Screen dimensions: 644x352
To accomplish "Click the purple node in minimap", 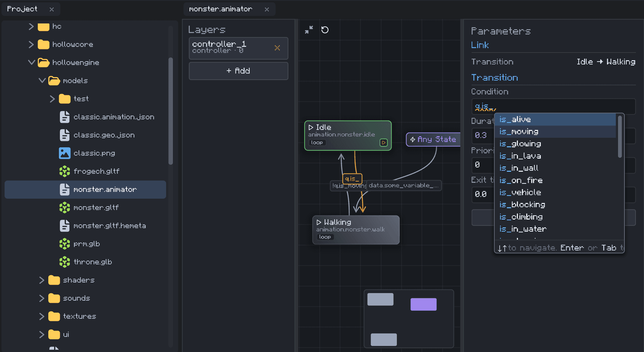I will (423, 304).
